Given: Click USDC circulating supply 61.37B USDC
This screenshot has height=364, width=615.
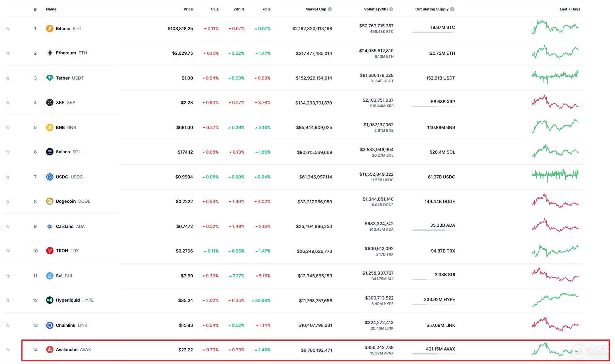Looking at the screenshot, I should click(441, 177).
